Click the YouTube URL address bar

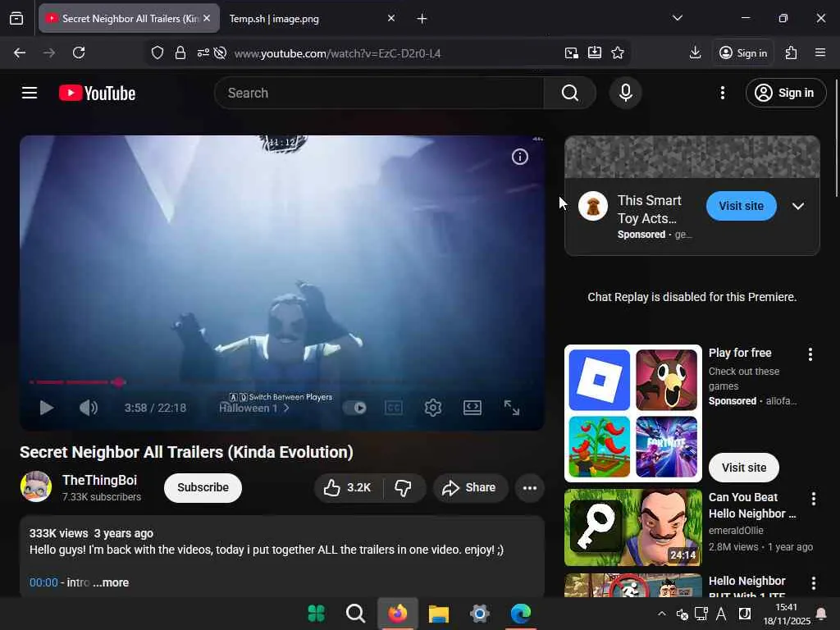pyautogui.click(x=337, y=53)
